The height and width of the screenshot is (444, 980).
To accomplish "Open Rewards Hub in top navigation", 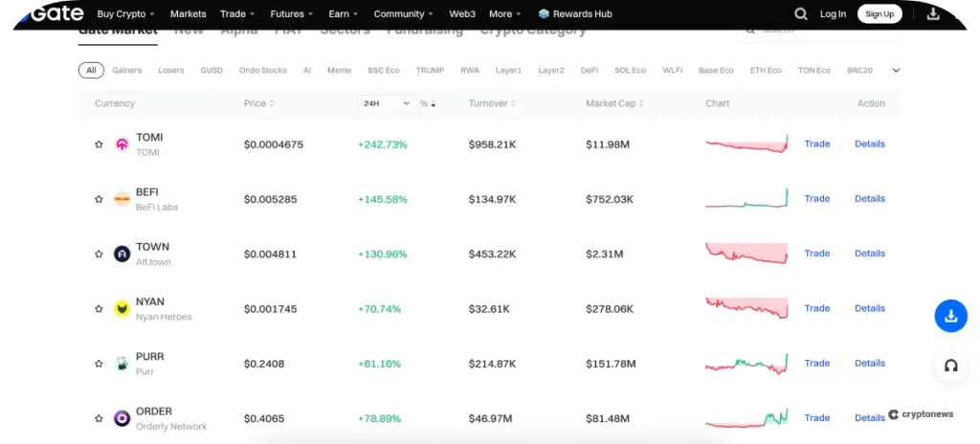I will (x=575, y=13).
